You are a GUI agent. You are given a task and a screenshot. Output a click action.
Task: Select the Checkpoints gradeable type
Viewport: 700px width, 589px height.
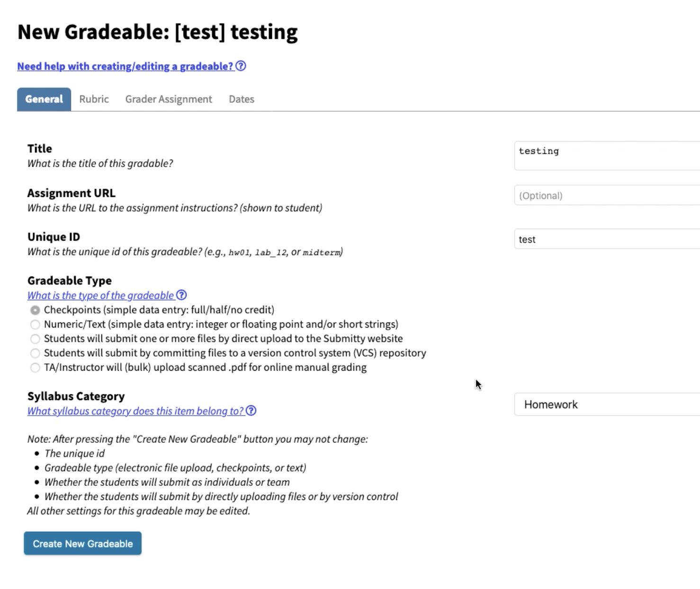tap(35, 310)
